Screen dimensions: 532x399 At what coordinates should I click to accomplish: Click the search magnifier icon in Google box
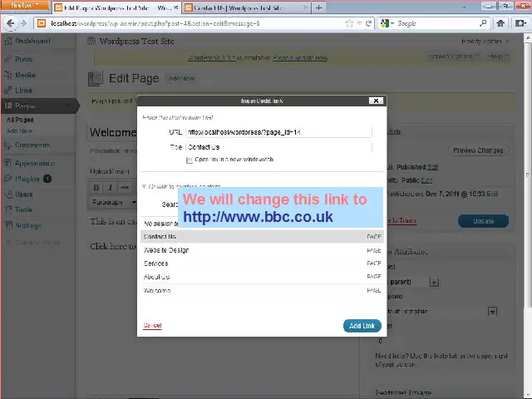(x=483, y=23)
